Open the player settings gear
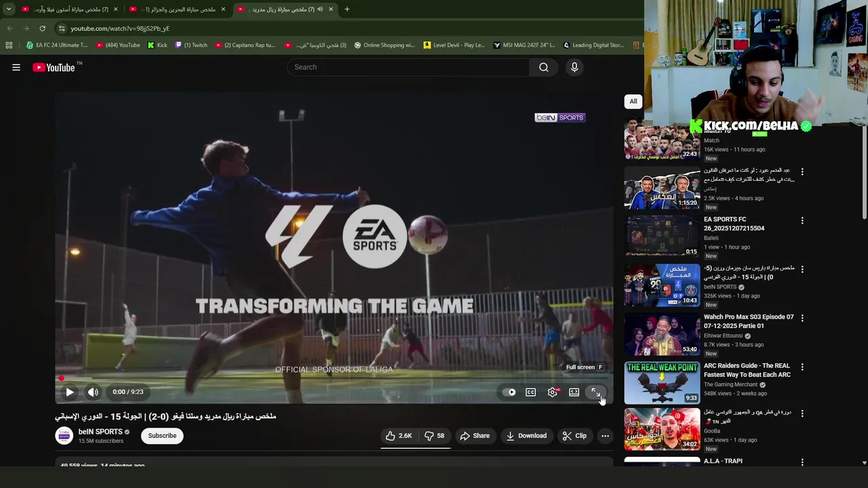 [553, 392]
